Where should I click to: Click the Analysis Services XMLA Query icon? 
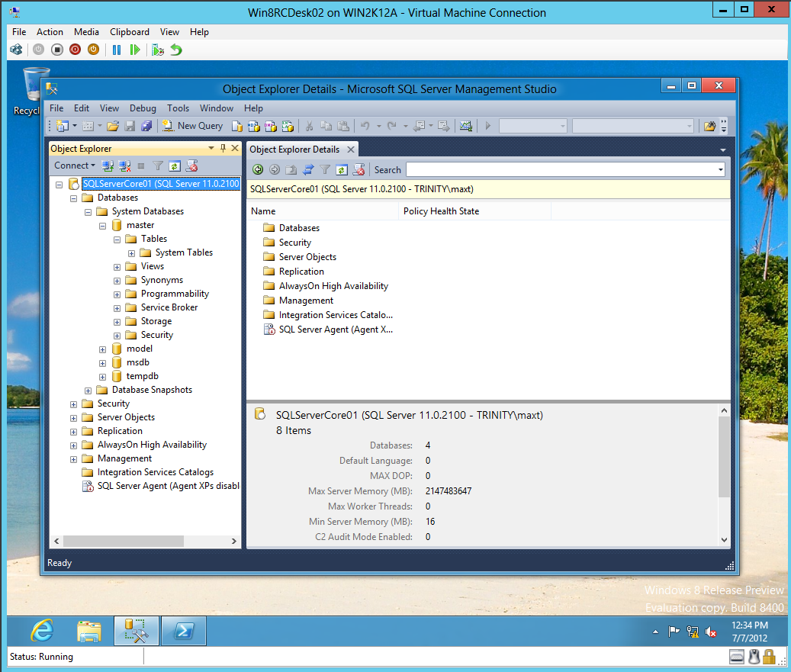click(x=288, y=126)
